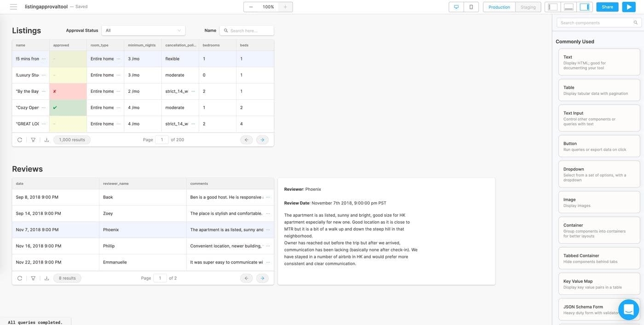Go to previous page of Reviews
The image size is (644, 325).
(x=246, y=278)
